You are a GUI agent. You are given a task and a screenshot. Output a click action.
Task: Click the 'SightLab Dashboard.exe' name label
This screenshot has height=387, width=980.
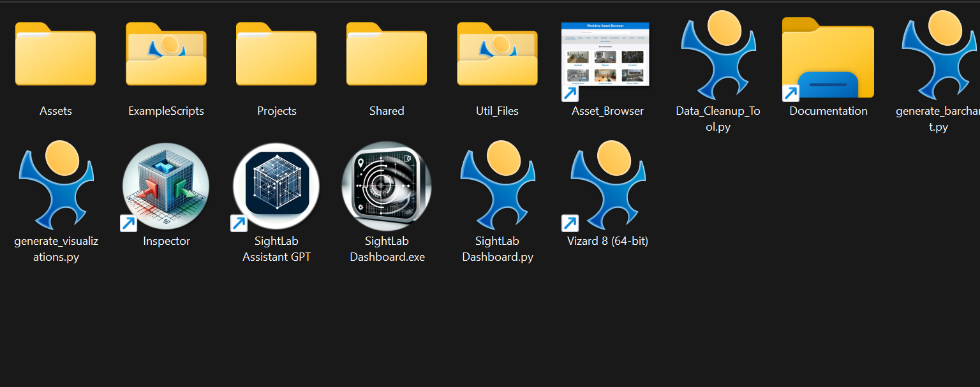(387, 249)
